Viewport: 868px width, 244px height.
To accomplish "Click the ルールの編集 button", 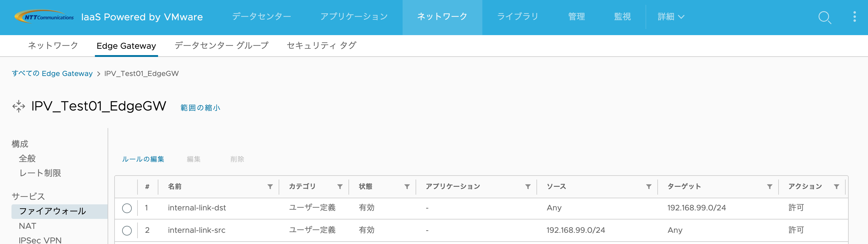I will [144, 159].
